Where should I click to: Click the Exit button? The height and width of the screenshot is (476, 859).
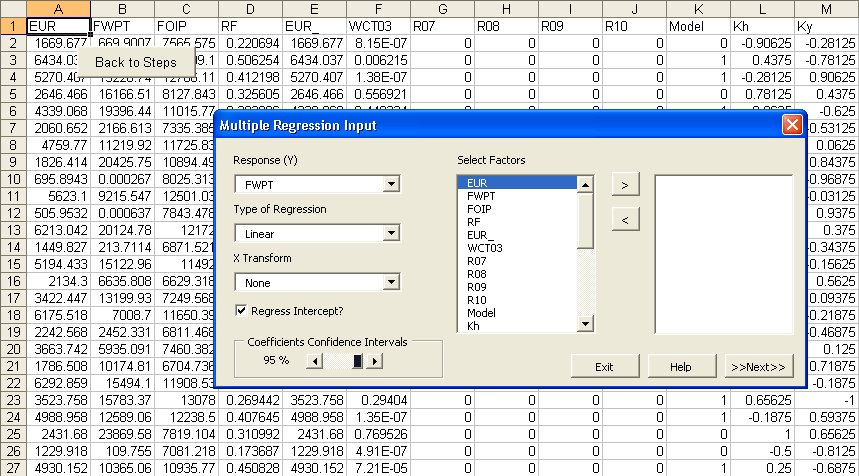(604, 366)
